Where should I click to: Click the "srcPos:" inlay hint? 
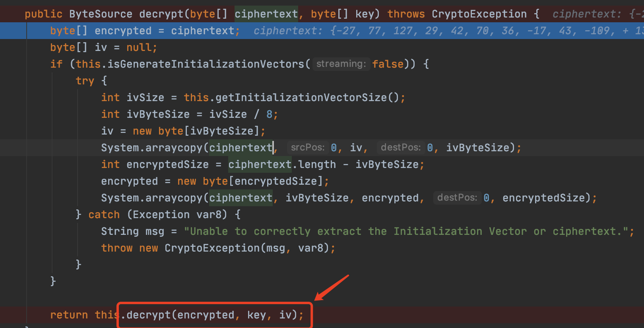click(308, 148)
